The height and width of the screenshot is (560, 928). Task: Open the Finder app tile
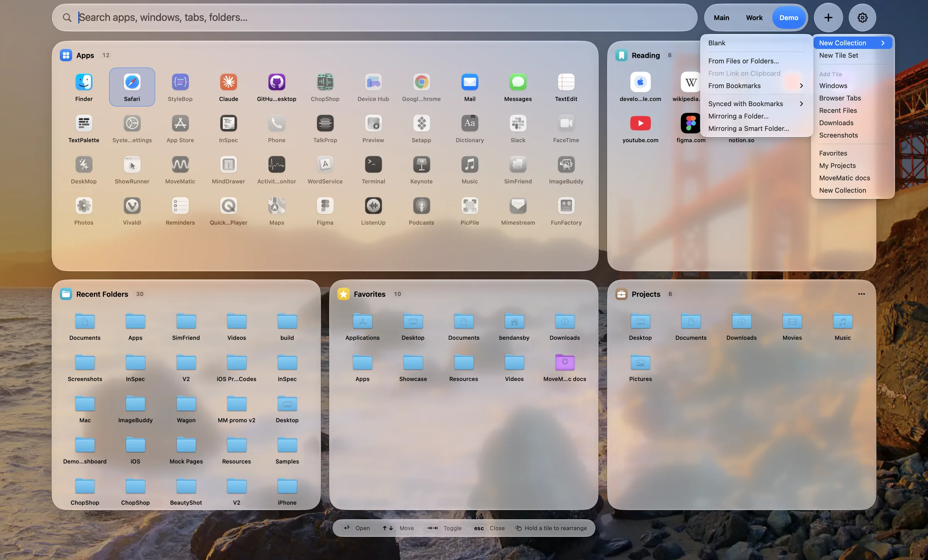point(84,87)
